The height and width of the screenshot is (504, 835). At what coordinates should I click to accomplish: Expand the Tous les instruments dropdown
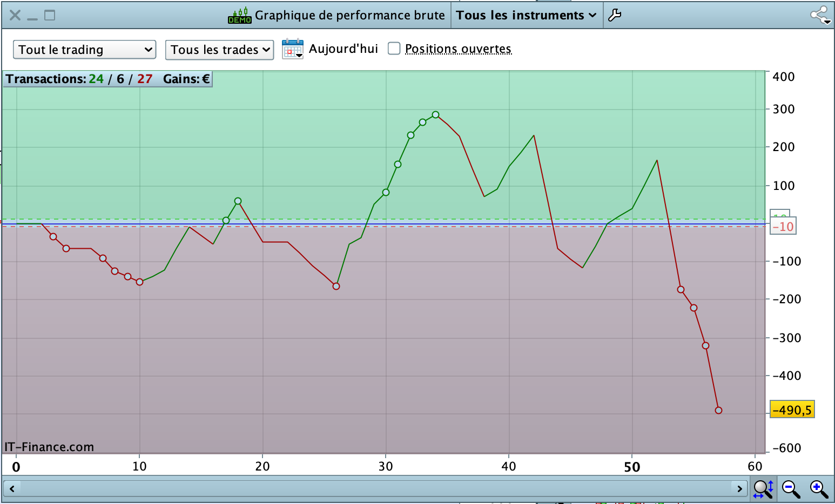click(527, 15)
